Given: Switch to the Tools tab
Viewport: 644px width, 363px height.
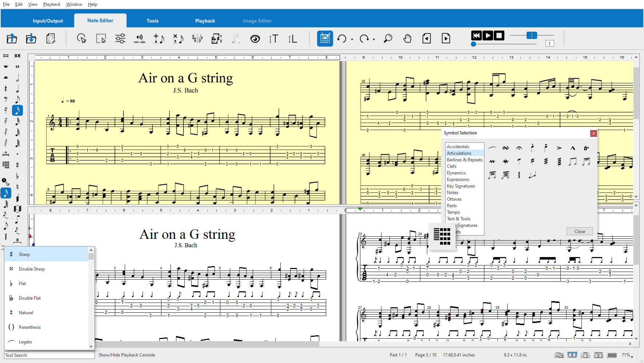Looking at the screenshot, I should pyautogui.click(x=152, y=21).
